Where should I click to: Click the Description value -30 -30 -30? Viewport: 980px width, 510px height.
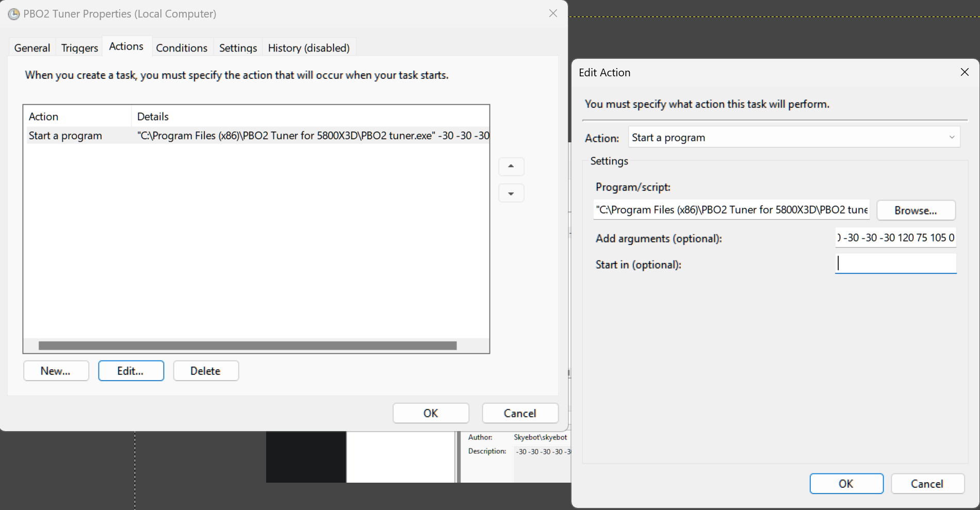[x=543, y=452]
